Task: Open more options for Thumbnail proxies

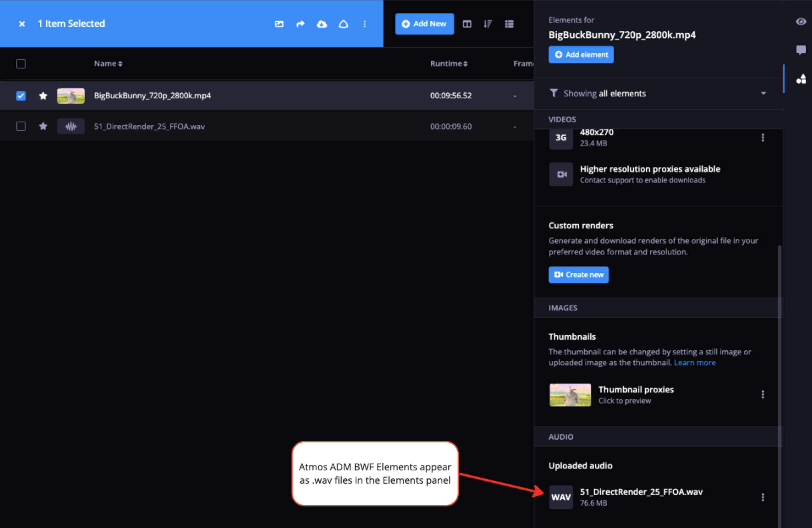Action: point(763,394)
